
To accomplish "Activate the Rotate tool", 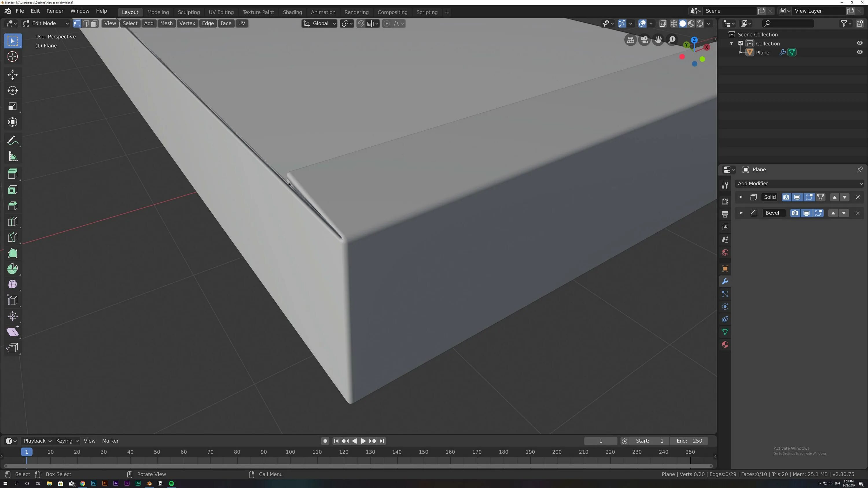I will click(12, 90).
